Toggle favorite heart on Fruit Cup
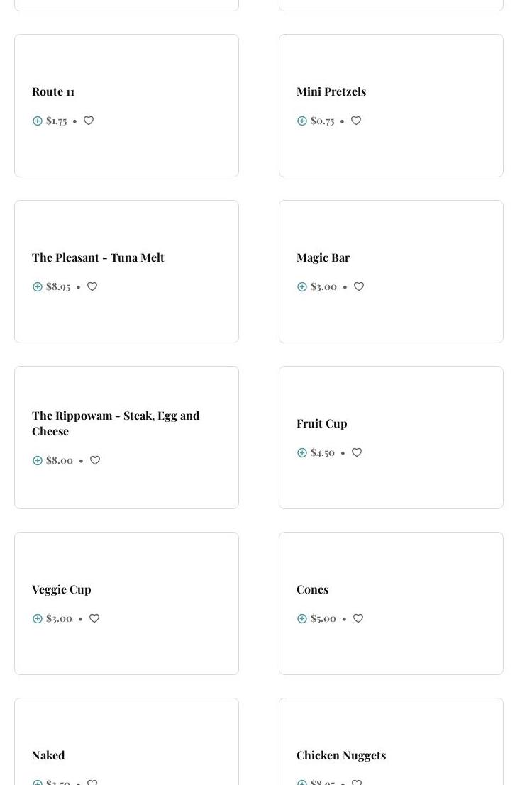 tap(357, 452)
